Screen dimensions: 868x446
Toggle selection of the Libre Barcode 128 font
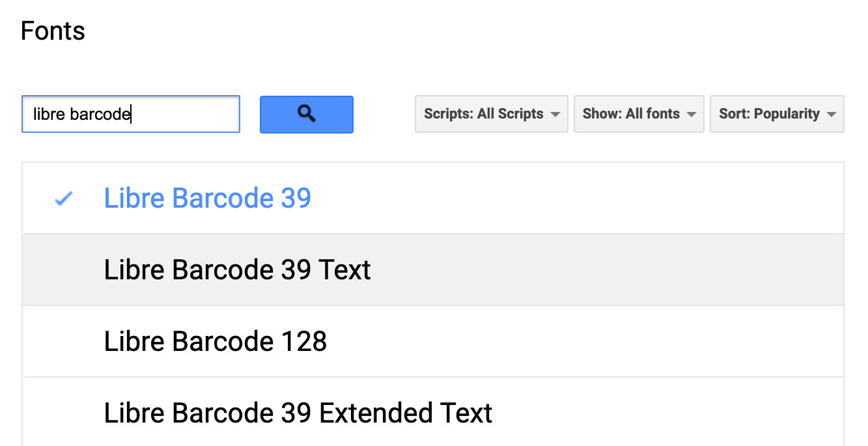click(x=433, y=341)
